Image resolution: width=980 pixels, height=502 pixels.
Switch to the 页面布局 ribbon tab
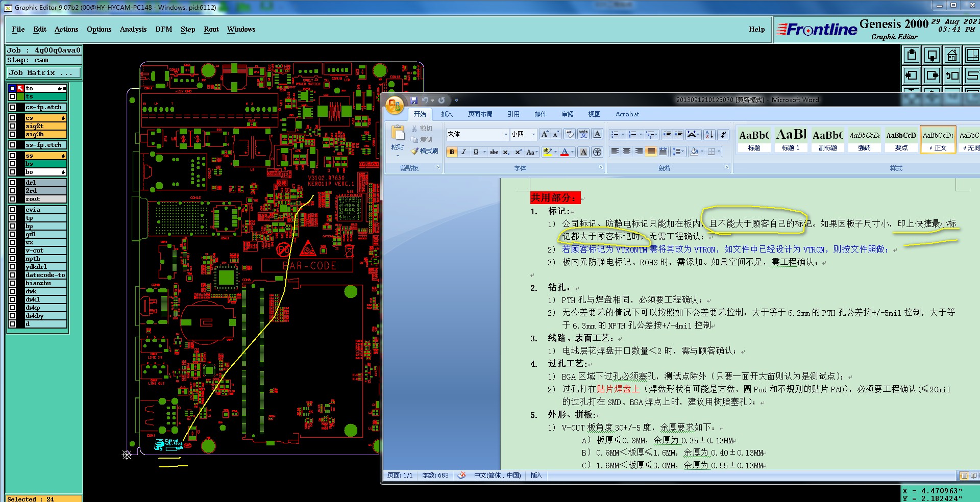pyautogui.click(x=480, y=114)
